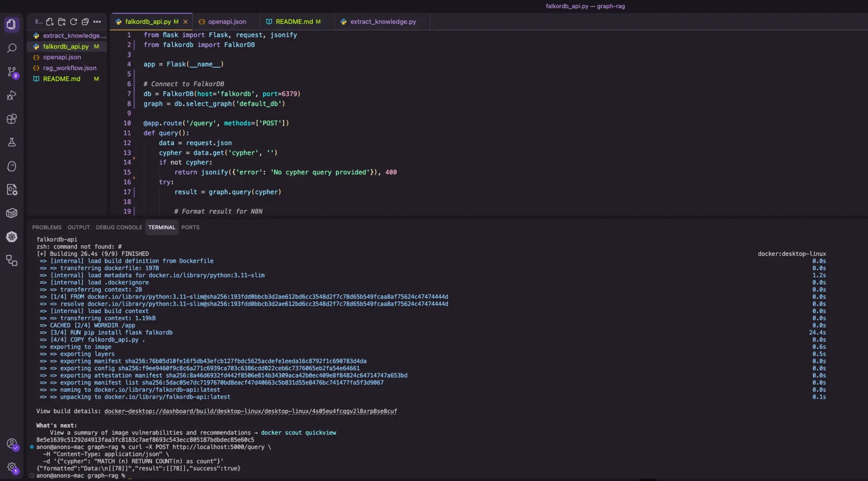The image size is (868, 481).
Task: Open the Docker containers view in the sidebar
Action: pos(12,213)
